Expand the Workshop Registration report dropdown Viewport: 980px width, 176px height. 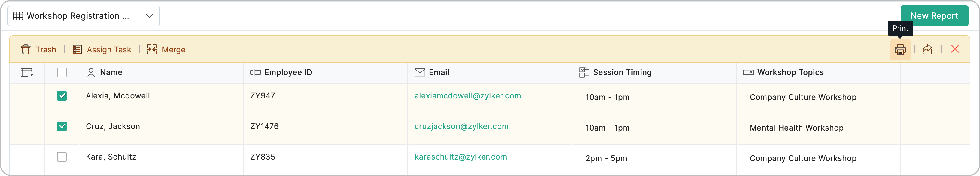(x=149, y=16)
